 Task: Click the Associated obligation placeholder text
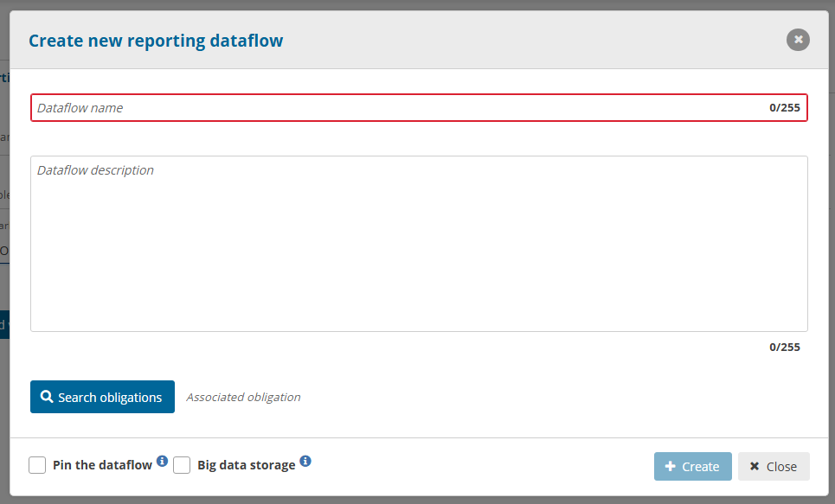coord(243,398)
